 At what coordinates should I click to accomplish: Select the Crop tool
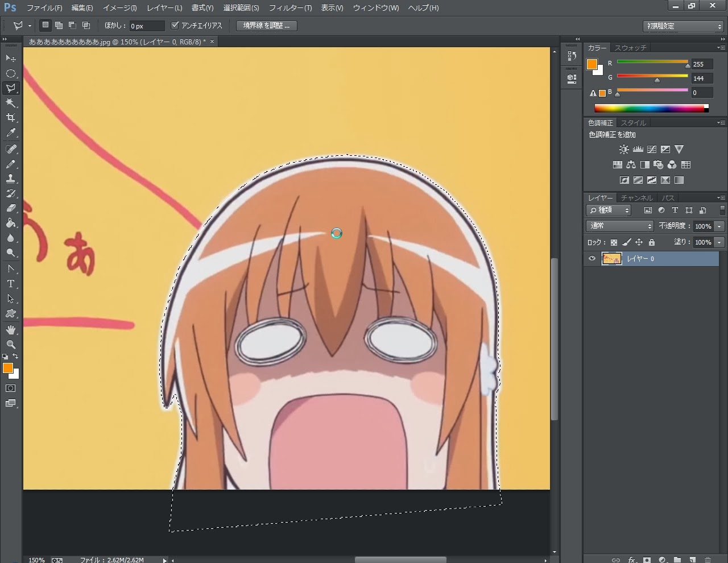11,118
